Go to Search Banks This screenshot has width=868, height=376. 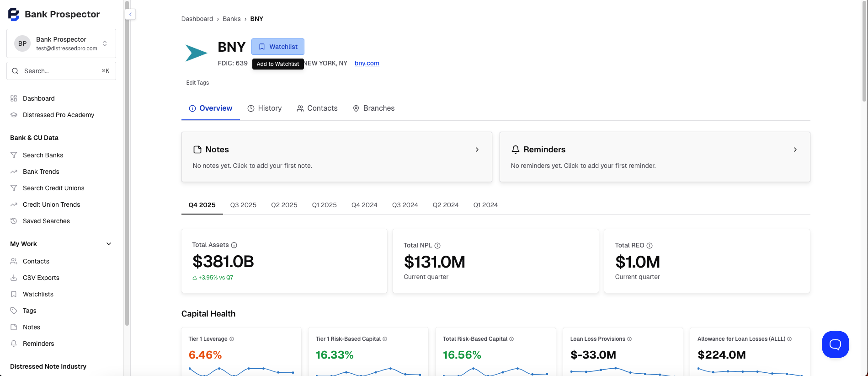point(61,155)
